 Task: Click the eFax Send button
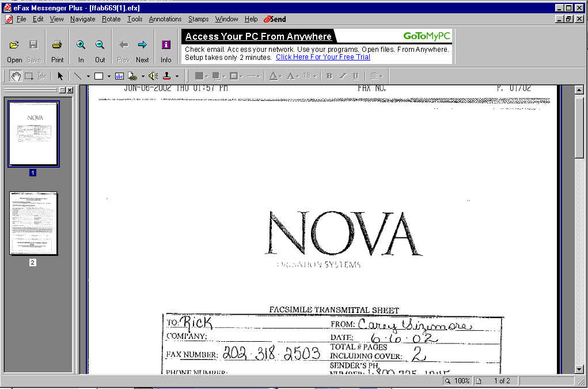(275, 19)
